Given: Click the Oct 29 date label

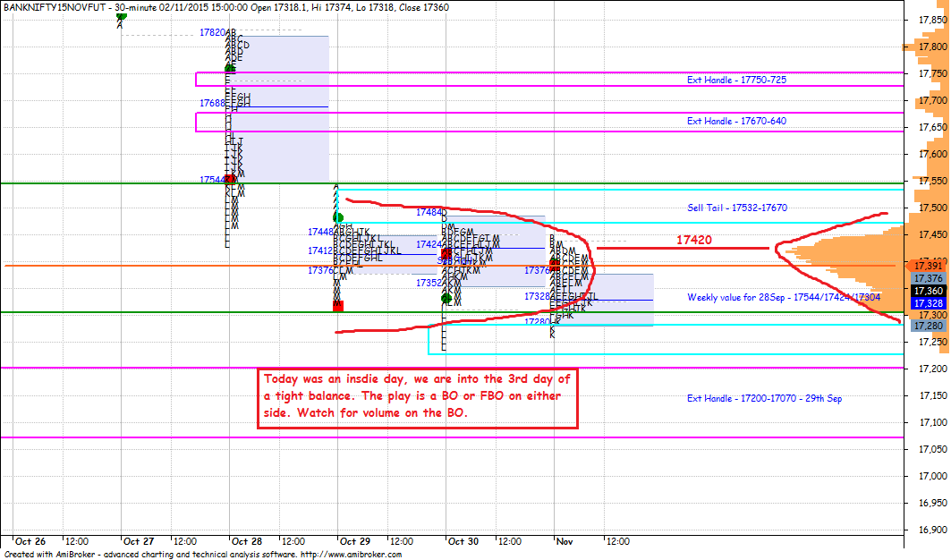Looking at the screenshot, I should pyautogui.click(x=355, y=541).
